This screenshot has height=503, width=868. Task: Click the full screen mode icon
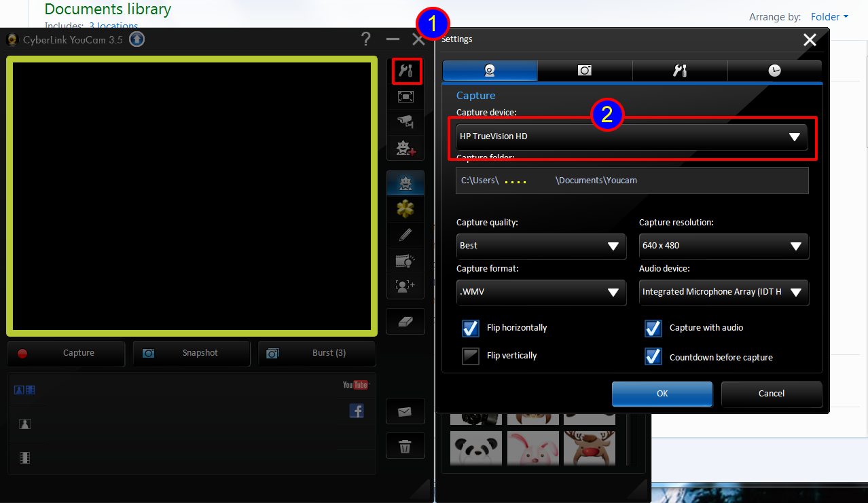tap(405, 97)
